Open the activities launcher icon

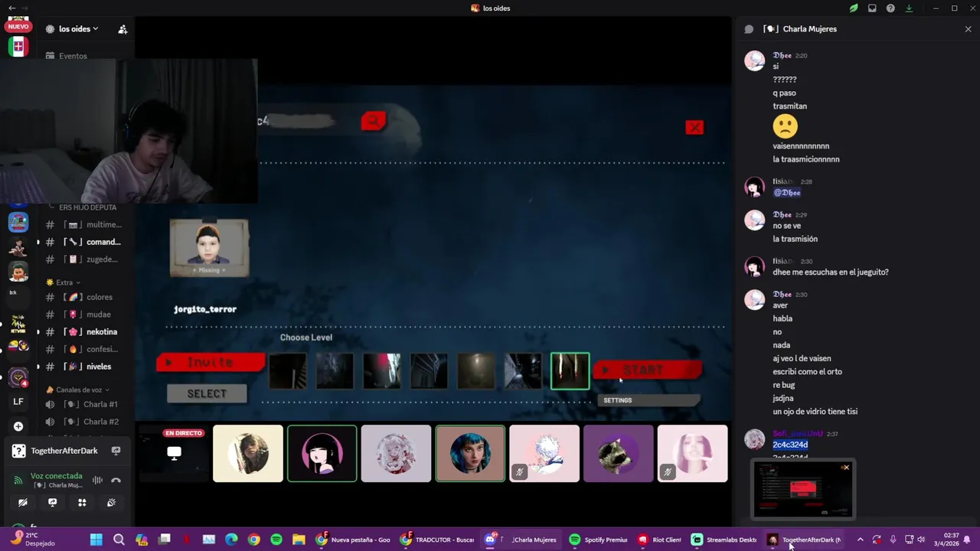(x=82, y=503)
